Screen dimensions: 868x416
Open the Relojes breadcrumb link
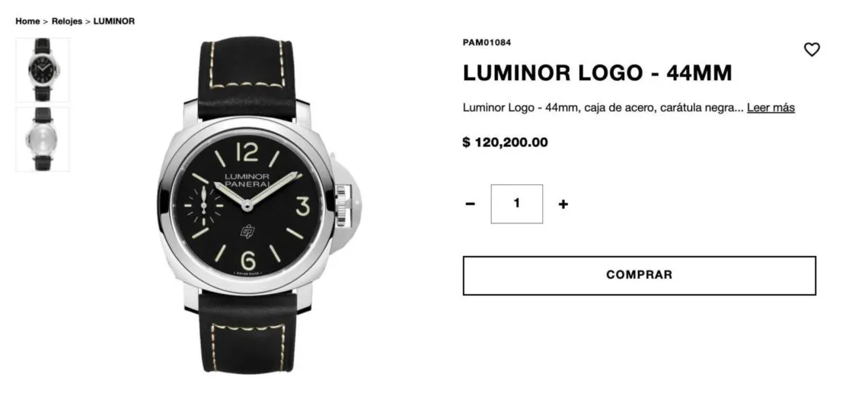click(67, 21)
